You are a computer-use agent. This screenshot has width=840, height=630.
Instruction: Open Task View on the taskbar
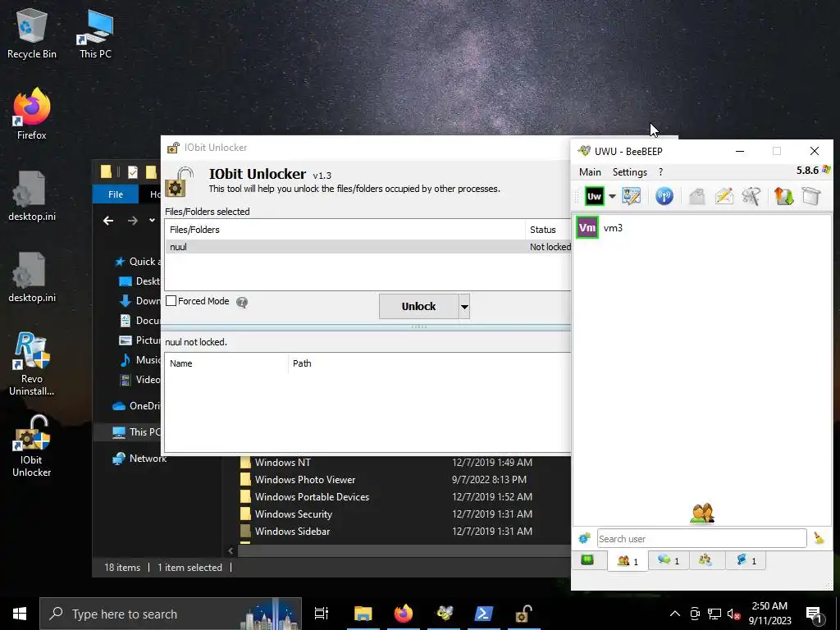[322, 614]
